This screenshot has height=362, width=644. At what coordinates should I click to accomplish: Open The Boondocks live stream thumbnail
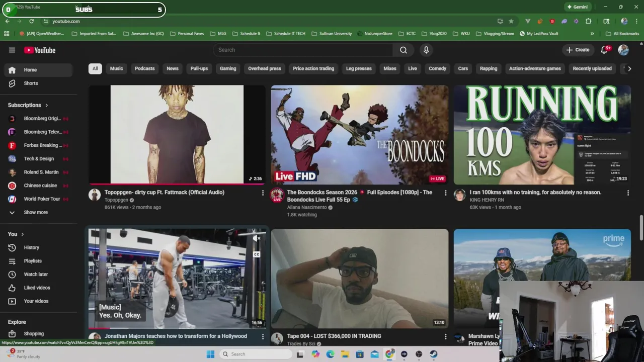point(359,135)
